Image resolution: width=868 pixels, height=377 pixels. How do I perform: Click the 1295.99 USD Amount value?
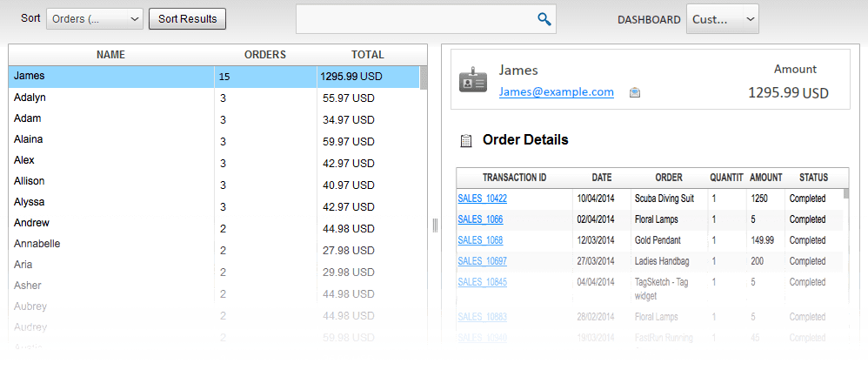pos(788,92)
